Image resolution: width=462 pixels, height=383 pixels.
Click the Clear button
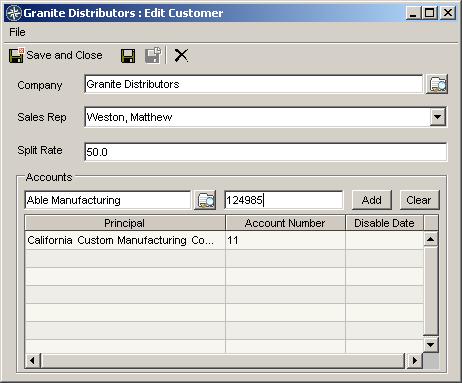click(419, 200)
